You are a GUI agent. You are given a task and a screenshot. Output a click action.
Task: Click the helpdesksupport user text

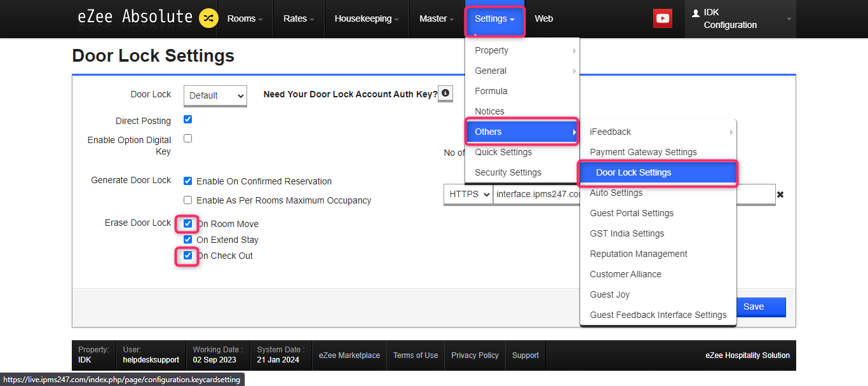151,360
